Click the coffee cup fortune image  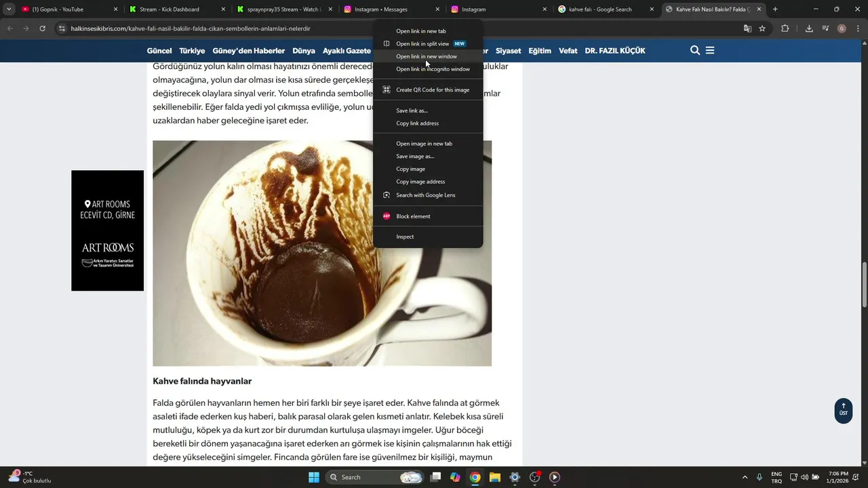[322, 253]
